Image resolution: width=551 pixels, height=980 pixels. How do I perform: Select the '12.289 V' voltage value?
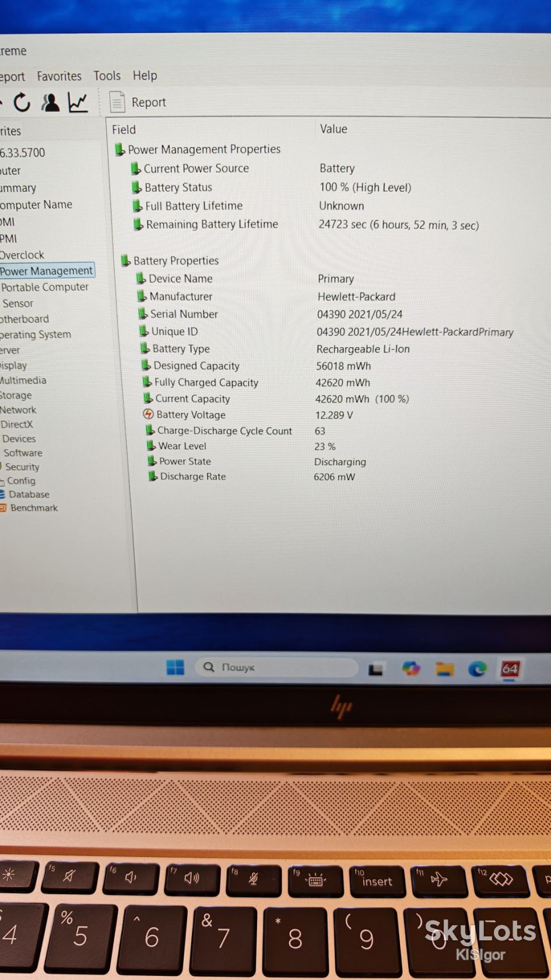[x=334, y=415]
